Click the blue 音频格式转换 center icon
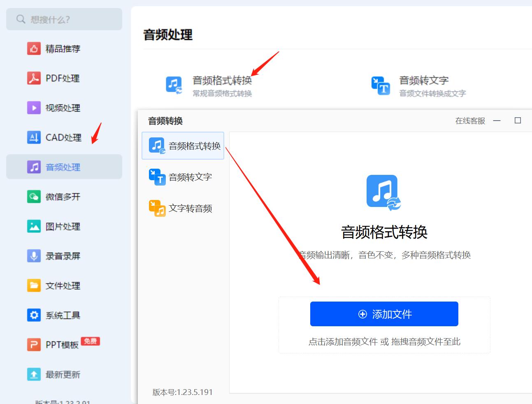The height and width of the screenshot is (404, 532). coord(383,191)
